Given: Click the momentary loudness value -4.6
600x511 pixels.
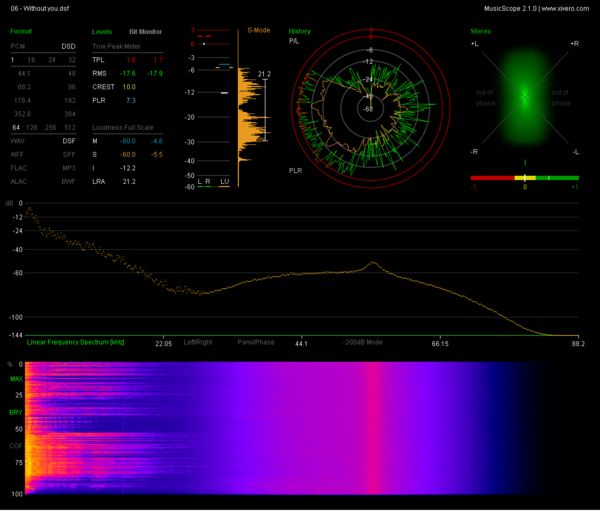Looking at the screenshot, I should (157, 141).
